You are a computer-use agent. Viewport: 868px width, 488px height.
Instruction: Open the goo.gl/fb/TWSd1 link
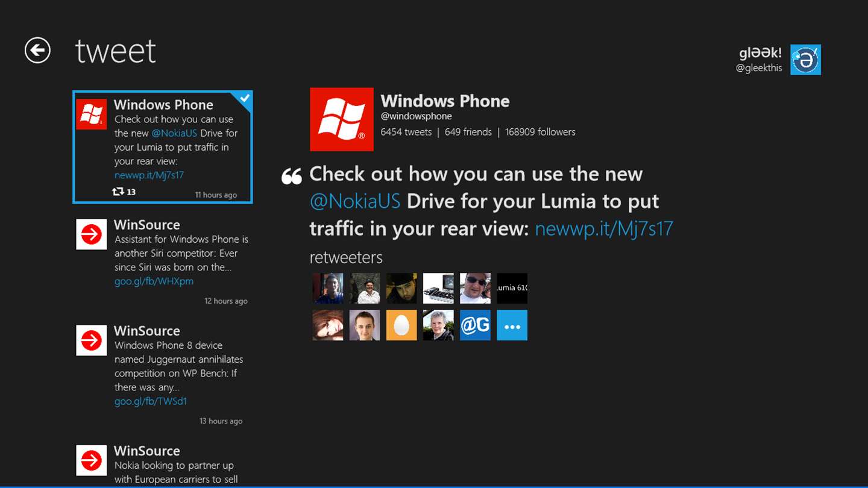(x=151, y=401)
